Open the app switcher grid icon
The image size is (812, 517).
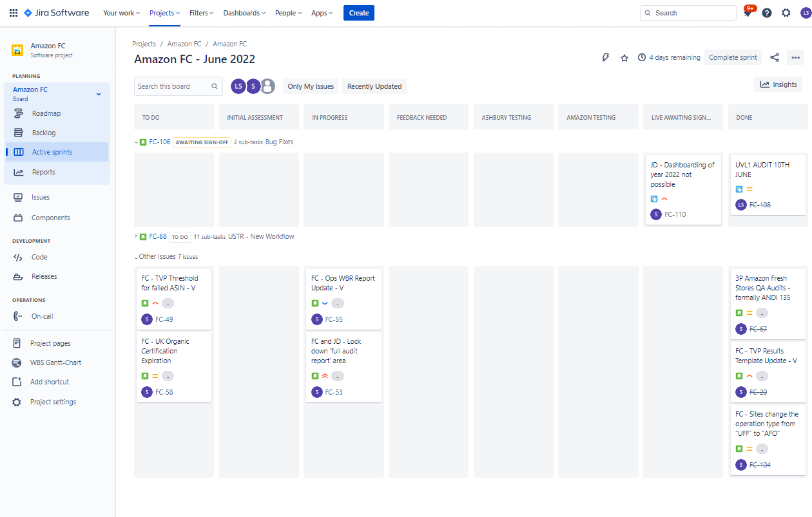pos(14,13)
